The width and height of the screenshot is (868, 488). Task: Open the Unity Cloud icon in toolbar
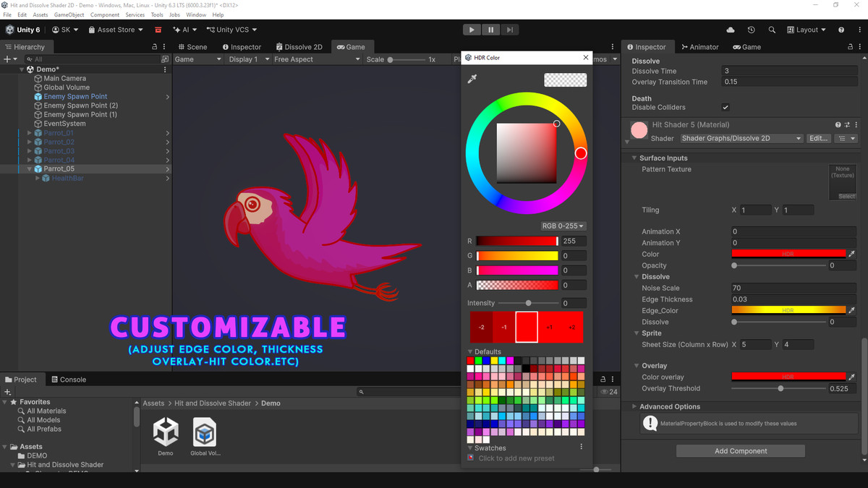click(x=731, y=30)
